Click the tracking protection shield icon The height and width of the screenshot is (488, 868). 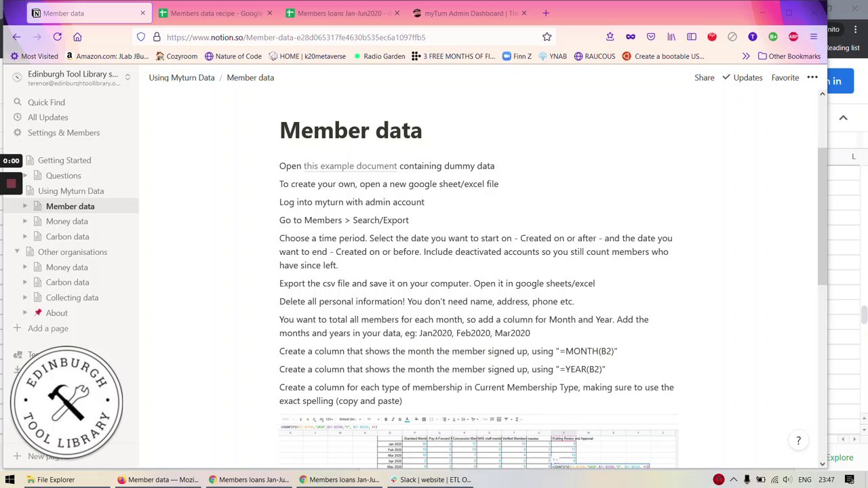141,37
